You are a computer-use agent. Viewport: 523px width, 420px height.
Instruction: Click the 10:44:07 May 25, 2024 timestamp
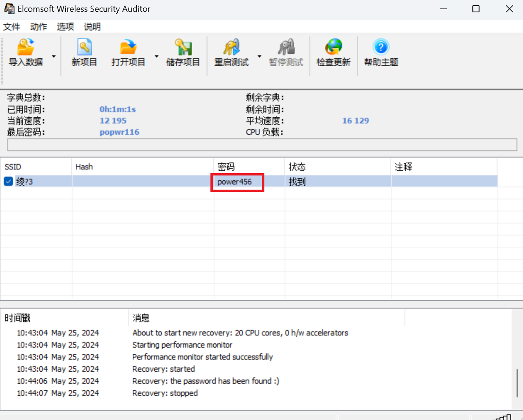[x=58, y=393]
